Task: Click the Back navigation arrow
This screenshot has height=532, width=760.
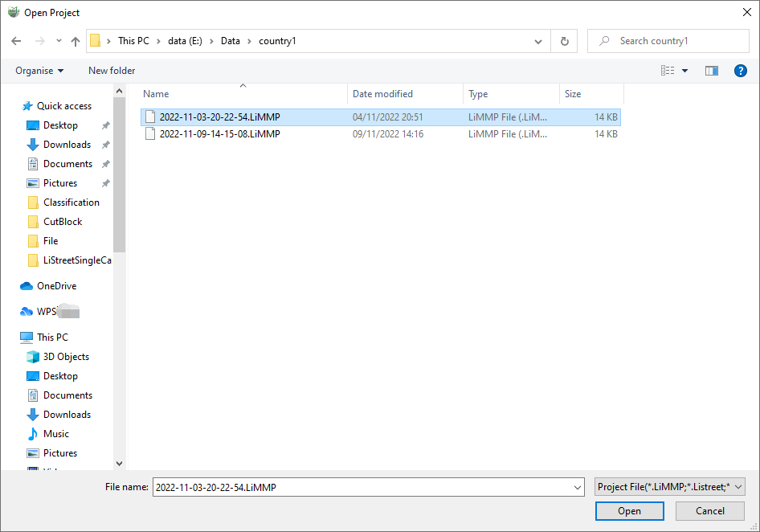Action: click(x=16, y=41)
